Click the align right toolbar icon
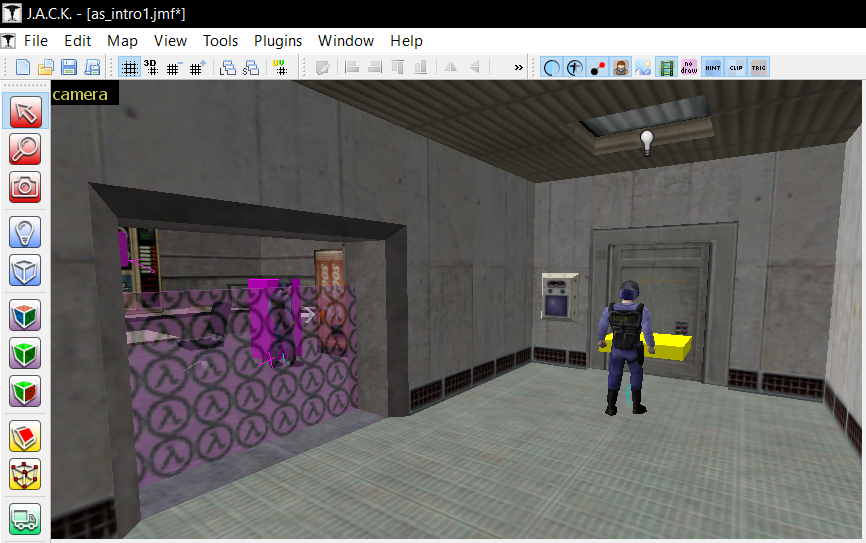The image size is (866, 543). pyautogui.click(x=374, y=67)
